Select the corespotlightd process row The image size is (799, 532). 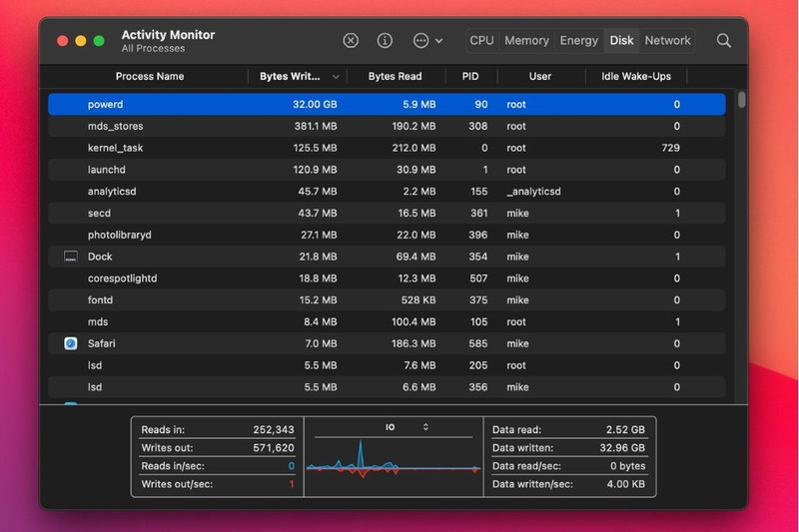387,278
